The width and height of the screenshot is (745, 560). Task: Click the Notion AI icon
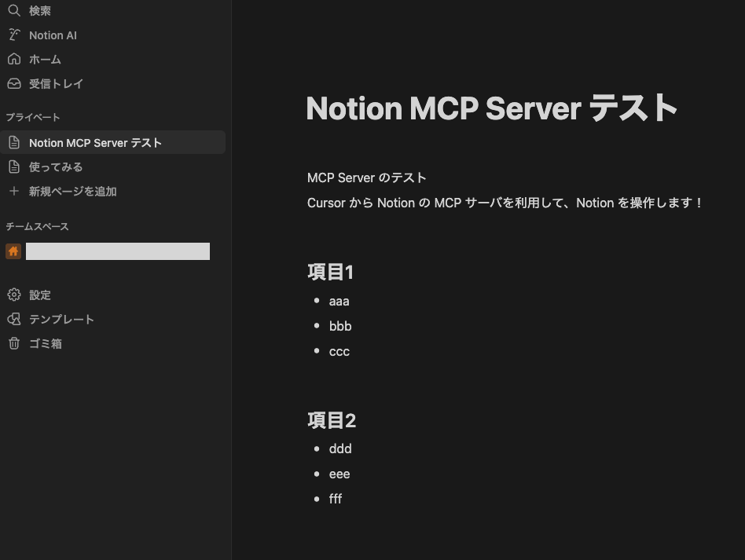(x=14, y=35)
